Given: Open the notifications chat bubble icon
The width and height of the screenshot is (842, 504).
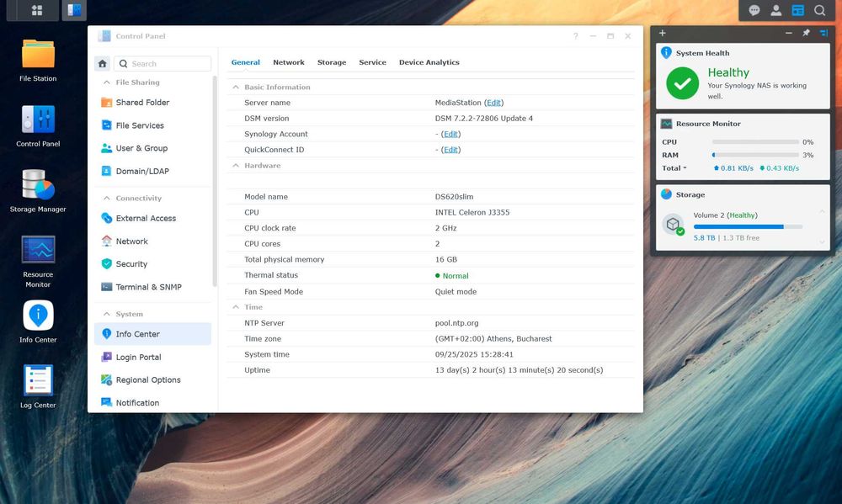Looking at the screenshot, I should [754, 10].
